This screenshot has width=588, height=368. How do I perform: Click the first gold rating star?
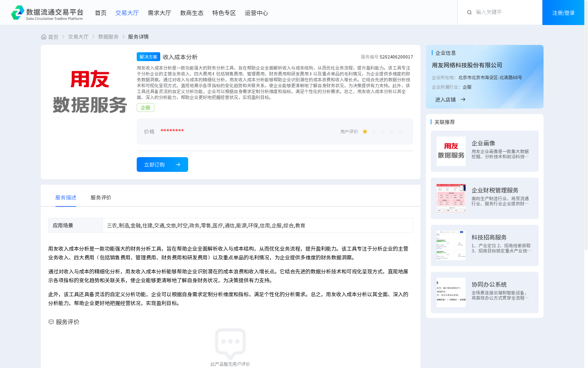365,131
